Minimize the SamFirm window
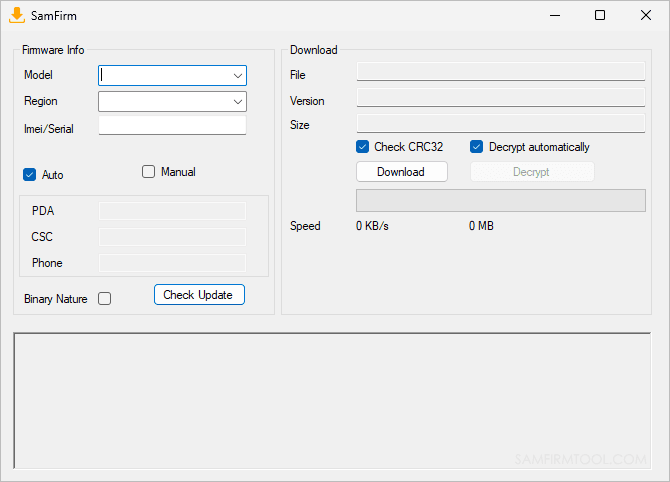The image size is (670, 482). click(x=555, y=15)
